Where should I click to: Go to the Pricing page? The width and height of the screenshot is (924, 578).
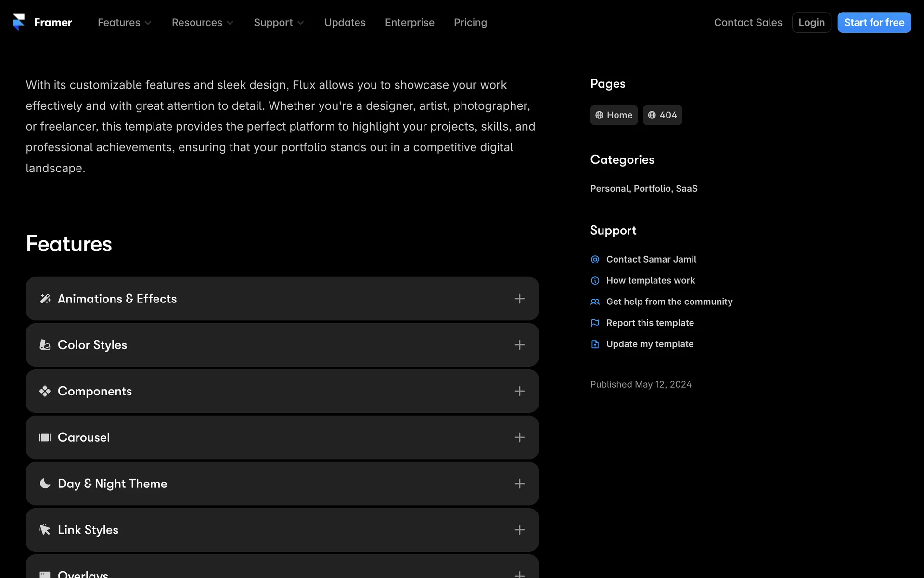click(x=470, y=23)
